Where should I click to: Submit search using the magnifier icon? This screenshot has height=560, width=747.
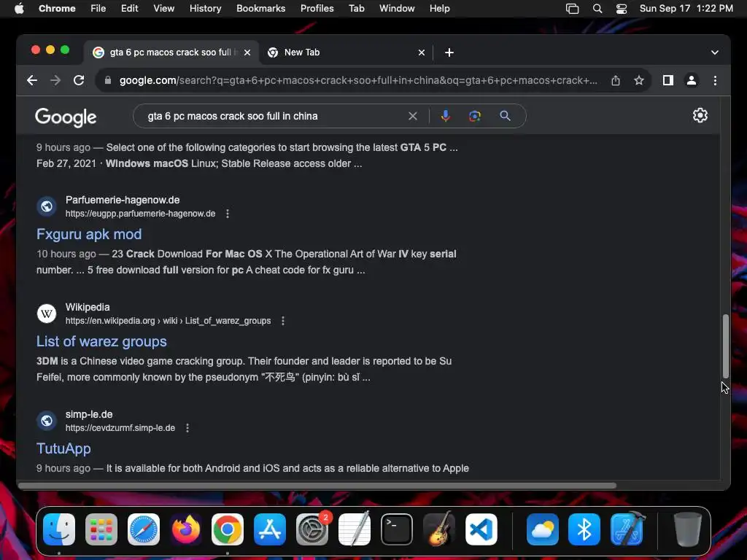point(505,116)
